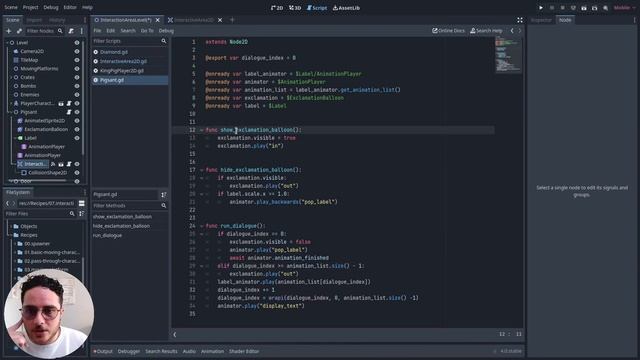Viewport: 640px width, 360px height.
Task: Open the renderer dropdown labeled Mobile
Action: pyautogui.click(x=624, y=8)
